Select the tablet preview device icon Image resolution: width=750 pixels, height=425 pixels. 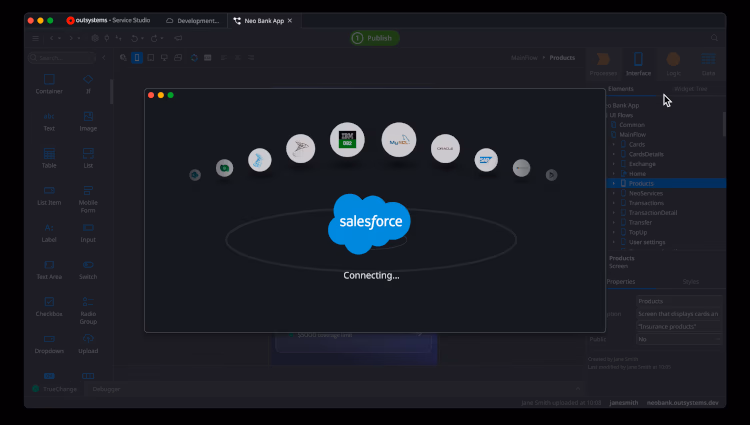coord(151,58)
